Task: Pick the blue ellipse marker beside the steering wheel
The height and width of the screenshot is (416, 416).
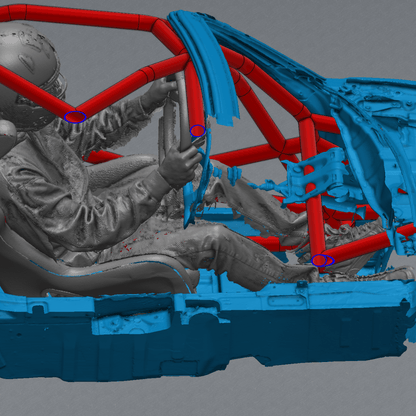Action: point(198,131)
